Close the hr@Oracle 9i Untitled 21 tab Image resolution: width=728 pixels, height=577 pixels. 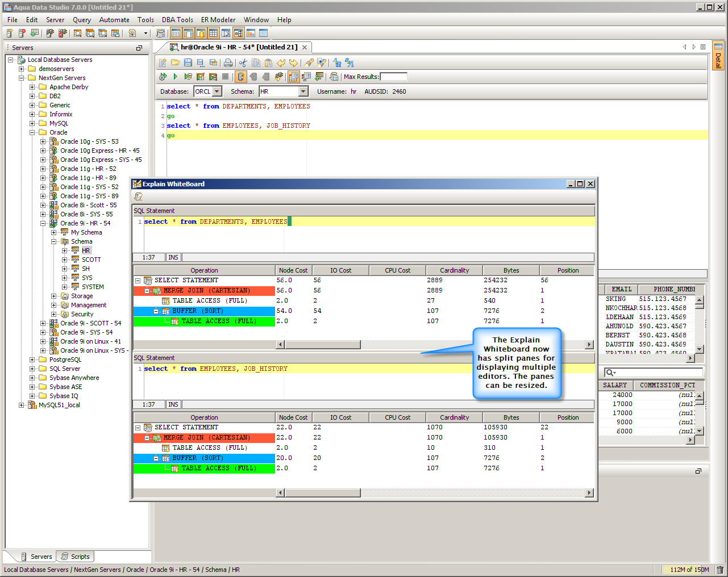(305, 48)
